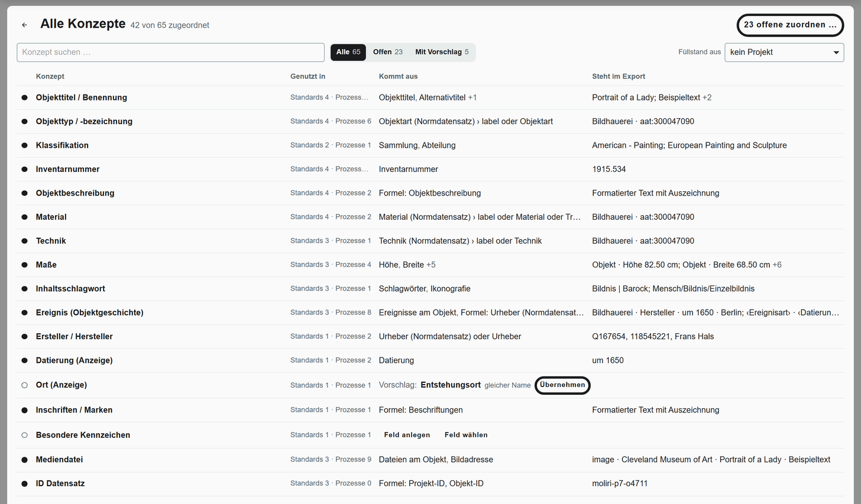Click the +1 after Objekttitel, Alternativtitel

(472, 97)
